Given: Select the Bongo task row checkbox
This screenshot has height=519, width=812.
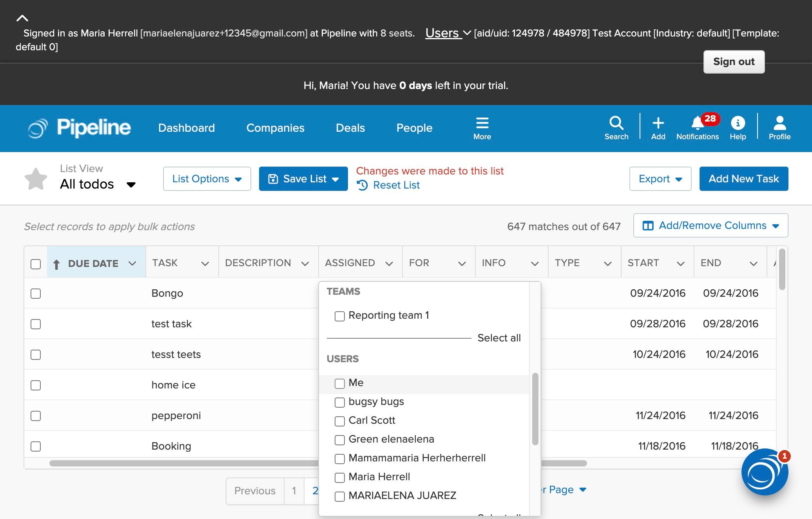Looking at the screenshot, I should 36,294.
